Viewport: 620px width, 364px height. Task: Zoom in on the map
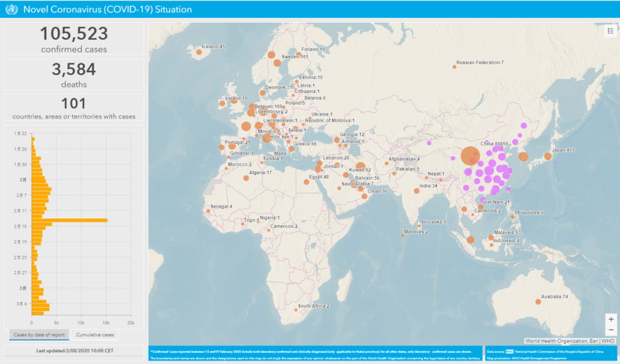610,319
